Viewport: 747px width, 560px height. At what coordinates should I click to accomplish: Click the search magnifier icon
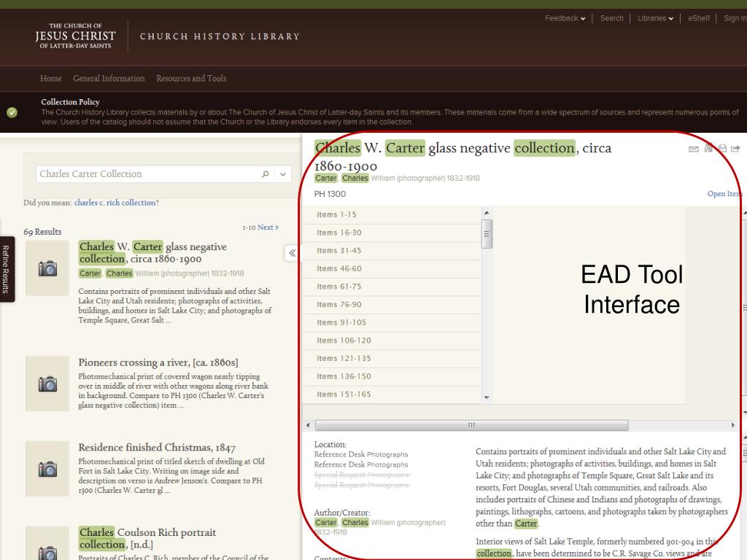[266, 174]
